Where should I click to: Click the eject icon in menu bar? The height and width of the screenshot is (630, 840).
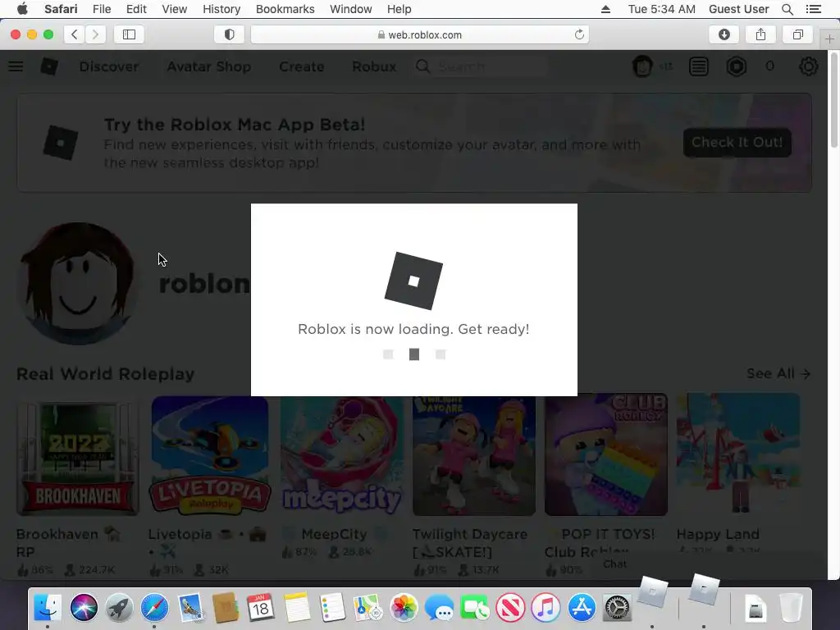click(x=605, y=9)
